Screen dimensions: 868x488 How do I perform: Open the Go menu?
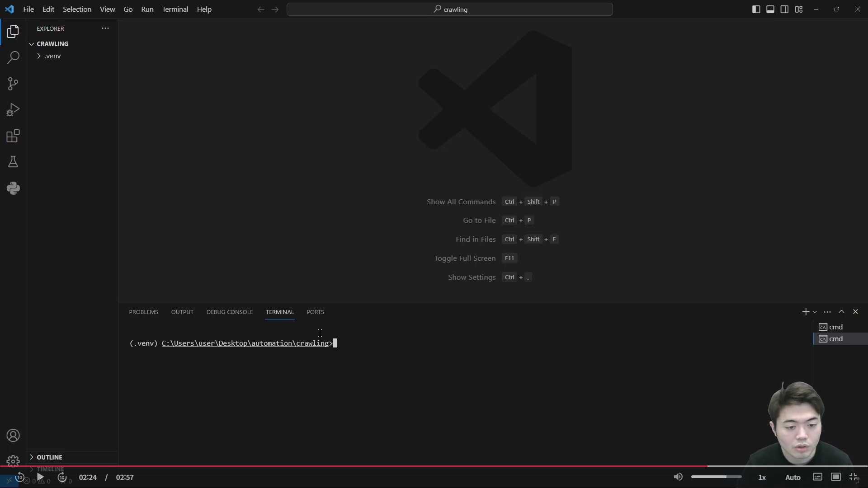click(x=128, y=9)
